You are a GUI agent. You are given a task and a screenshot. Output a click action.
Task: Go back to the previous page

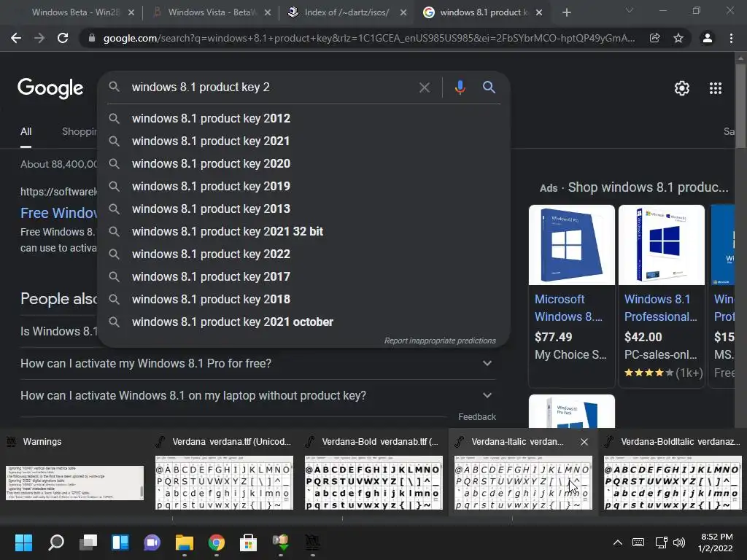16,38
